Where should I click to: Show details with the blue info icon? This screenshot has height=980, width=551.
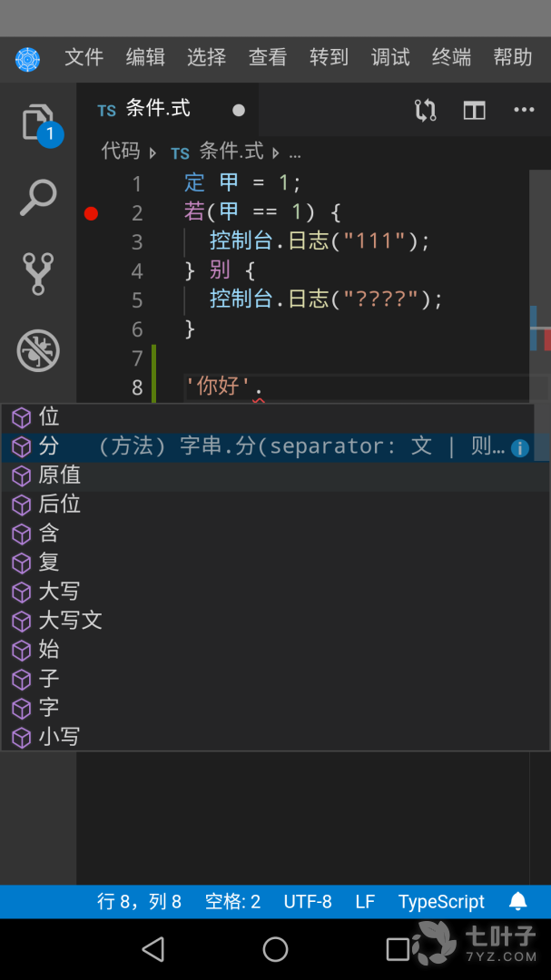point(520,448)
